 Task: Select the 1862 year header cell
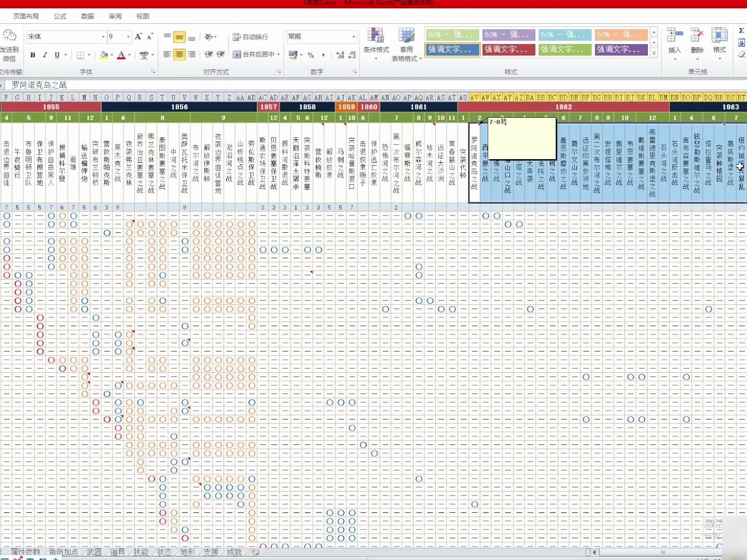pyautogui.click(x=563, y=107)
